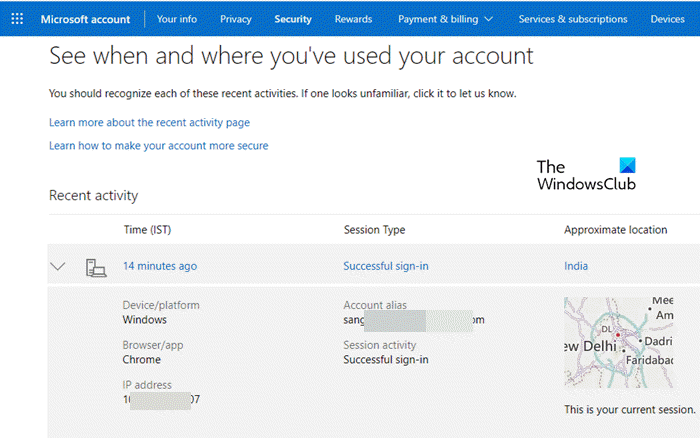Expand the Payment & billing dropdown
Viewport: 700px width, 438px height.
coord(445,19)
